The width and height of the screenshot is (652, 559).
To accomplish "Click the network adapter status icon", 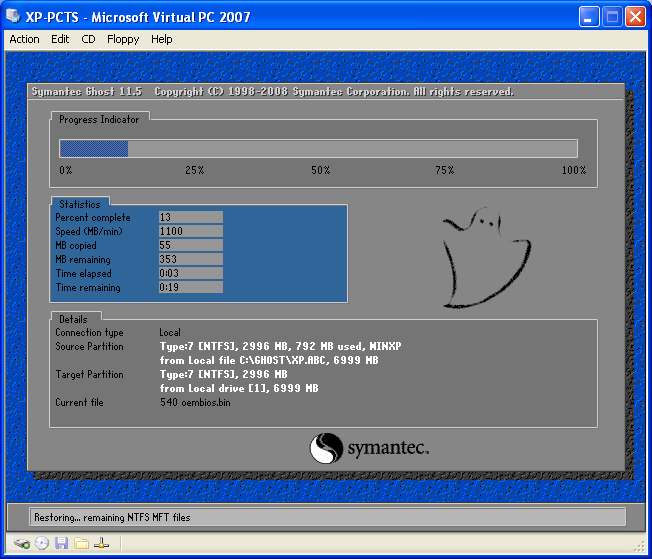I will coord(101,543).
